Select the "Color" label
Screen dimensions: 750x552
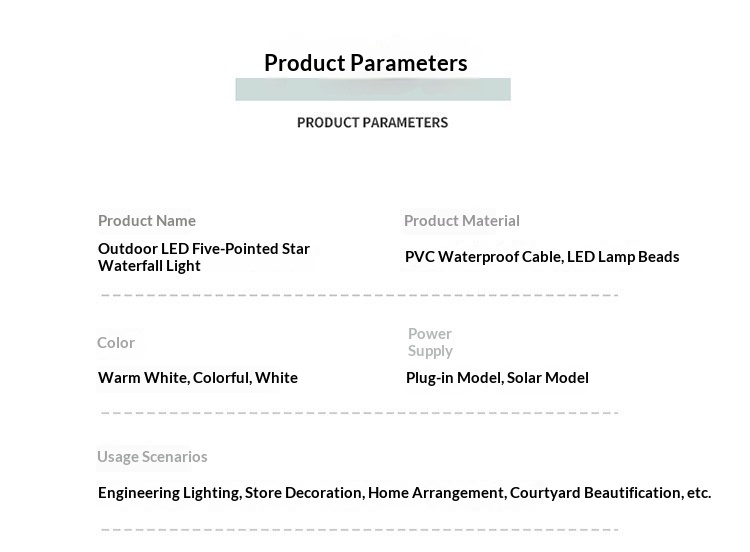[115, 343]
